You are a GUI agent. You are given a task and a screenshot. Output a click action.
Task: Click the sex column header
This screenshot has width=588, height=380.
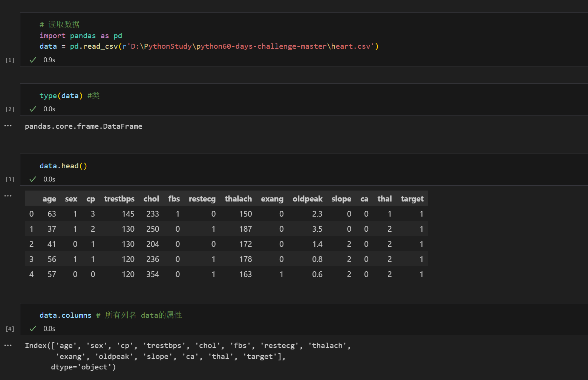pos(71,199)
